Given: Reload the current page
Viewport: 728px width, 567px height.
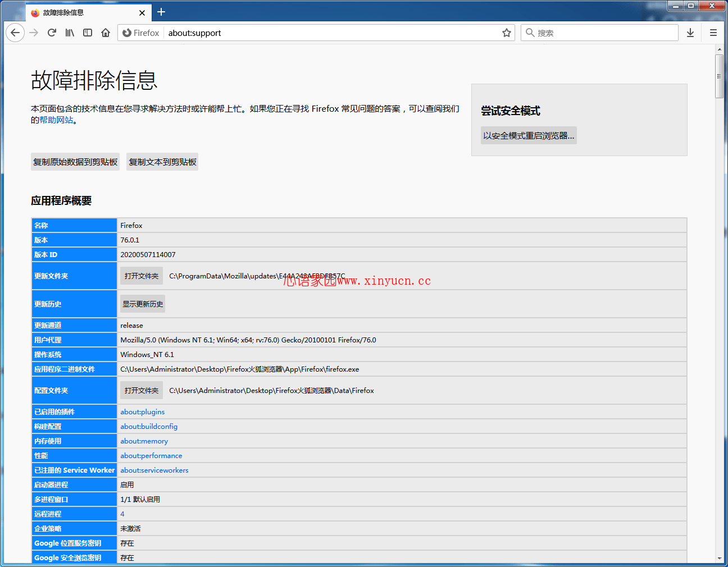Looking at the screenshot, I should pyautogui.click(x=52, y=33).
